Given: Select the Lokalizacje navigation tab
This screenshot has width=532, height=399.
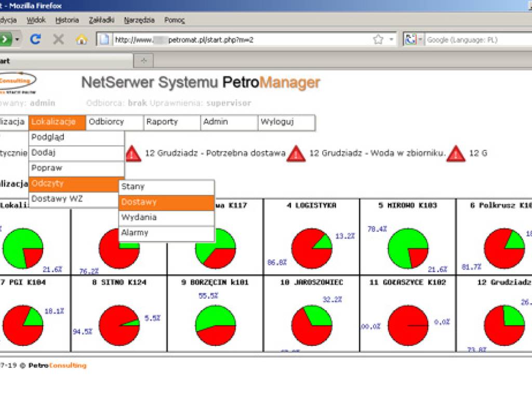Looking at the screenshot, I should (57, 122).
